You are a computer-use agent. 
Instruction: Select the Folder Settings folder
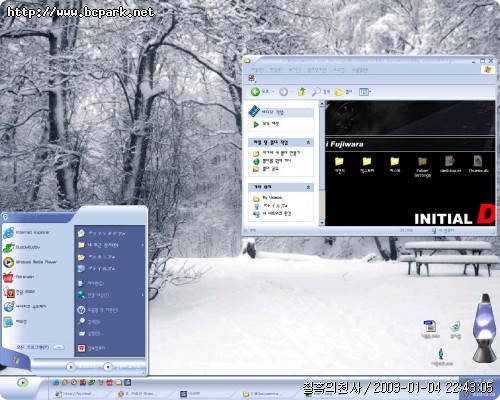click(422, 167)
